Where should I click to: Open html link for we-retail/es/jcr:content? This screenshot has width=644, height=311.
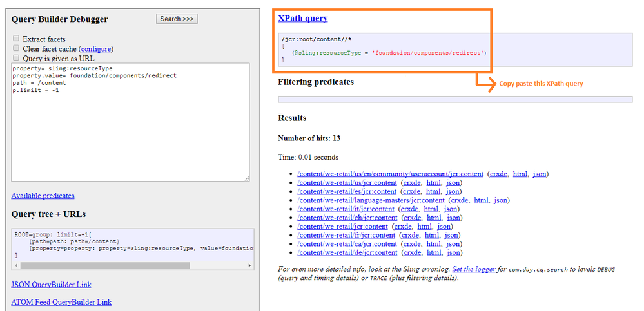coord(433,191)
